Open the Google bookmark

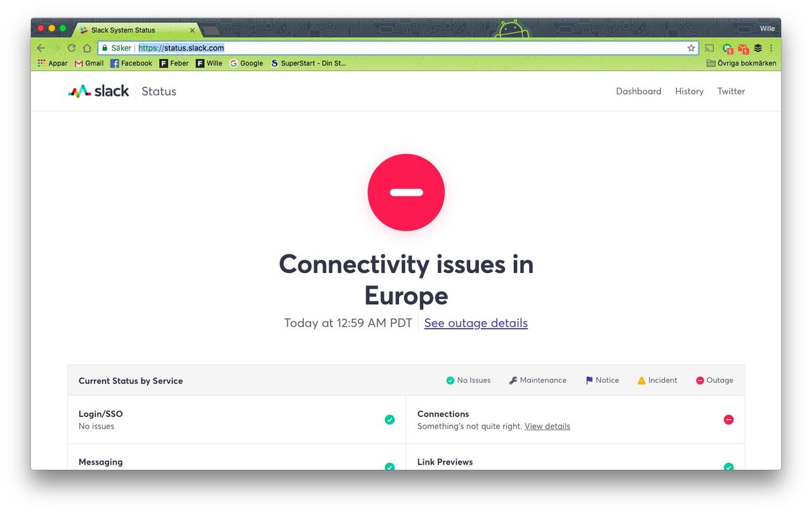246,63
